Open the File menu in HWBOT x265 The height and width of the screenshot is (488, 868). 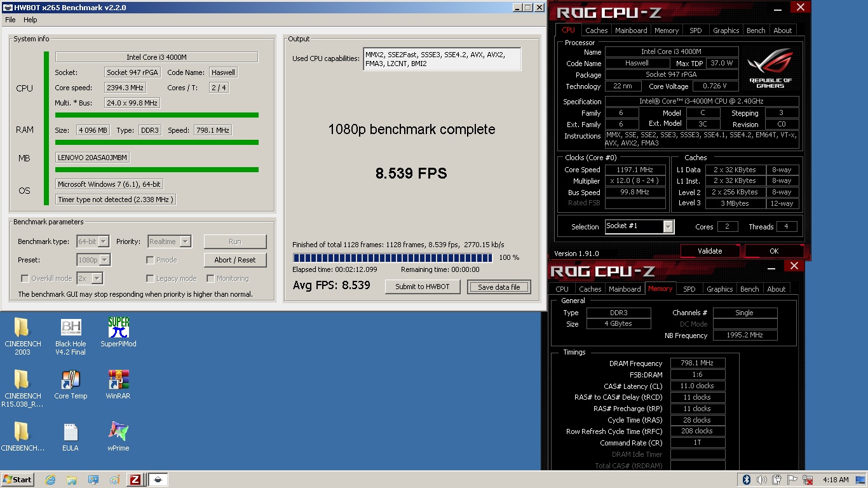pyautogui.click(x=10, y=20)
